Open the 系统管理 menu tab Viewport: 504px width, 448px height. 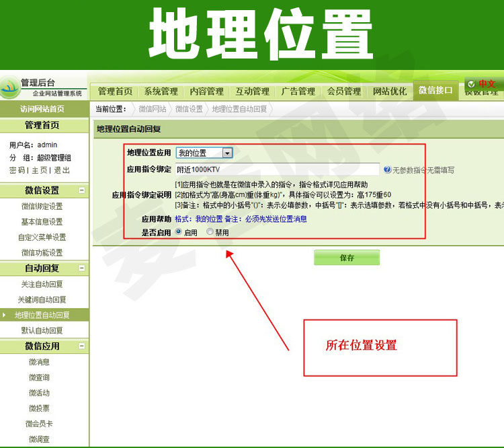click(161, 91)
